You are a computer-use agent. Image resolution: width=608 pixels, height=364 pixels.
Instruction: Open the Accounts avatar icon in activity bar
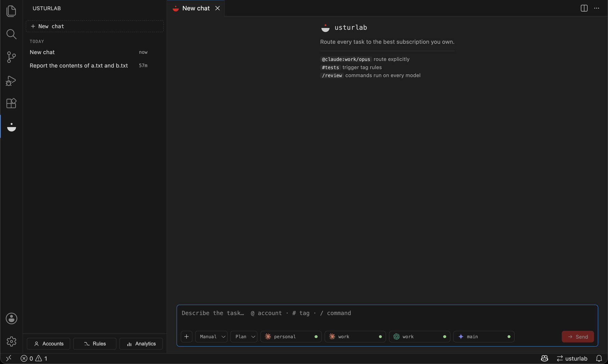pos(11,318)
